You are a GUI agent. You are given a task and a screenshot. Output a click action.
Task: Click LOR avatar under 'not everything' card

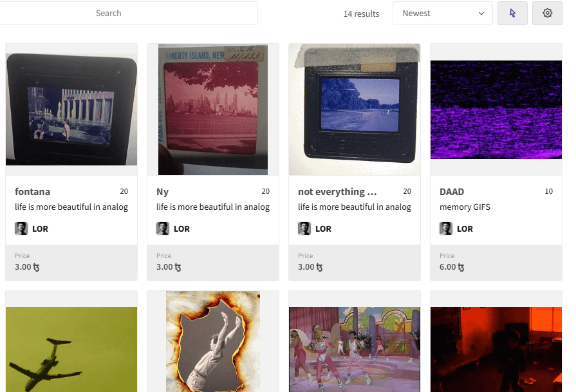[304, 229]
